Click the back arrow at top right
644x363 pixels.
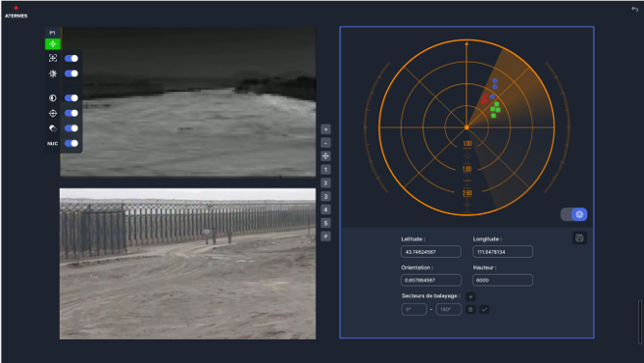coord(634,9)
